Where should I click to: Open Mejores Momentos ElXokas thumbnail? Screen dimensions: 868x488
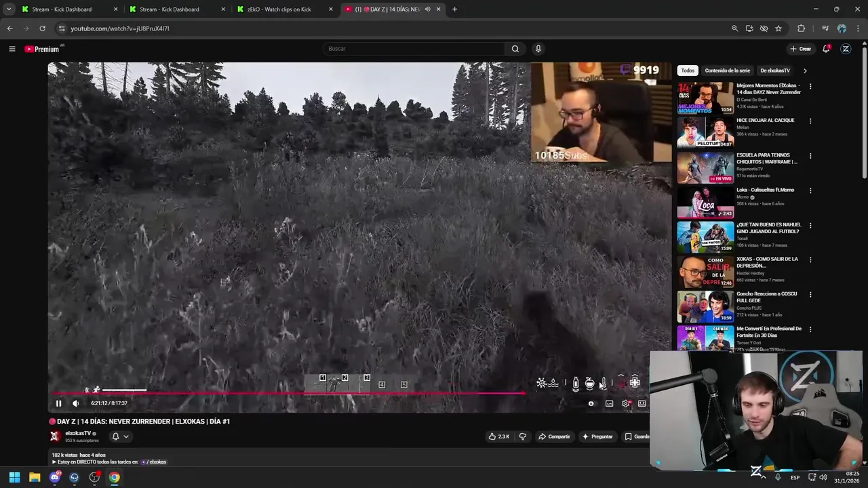pos(705,98)
